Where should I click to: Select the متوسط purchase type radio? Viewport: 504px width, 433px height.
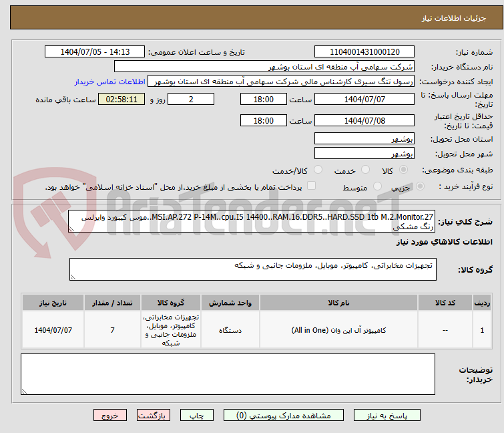378,187
